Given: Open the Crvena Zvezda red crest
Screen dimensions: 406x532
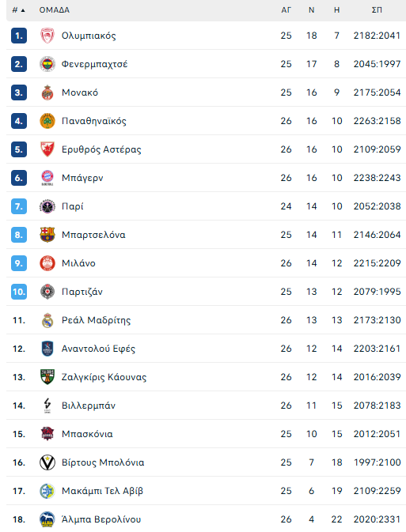Looking at the screenshot, I should (47, 149).
